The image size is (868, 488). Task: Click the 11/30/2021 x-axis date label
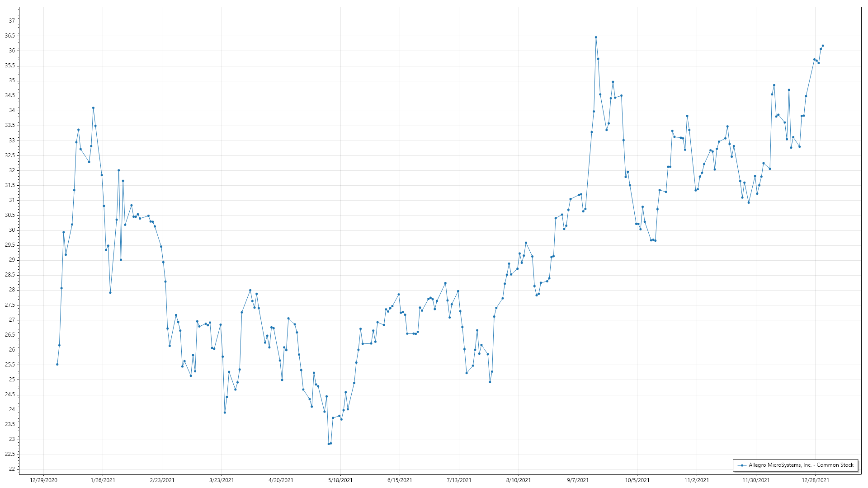[756, 480]
